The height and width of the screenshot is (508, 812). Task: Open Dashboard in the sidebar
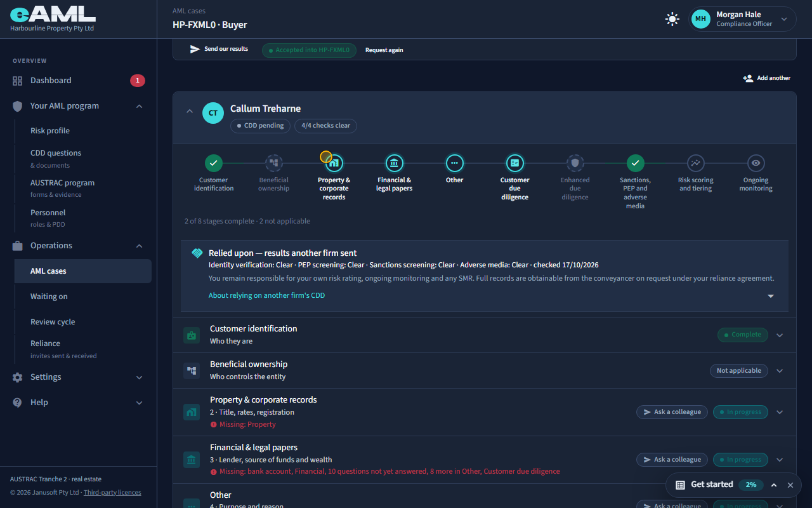click(x=79, y=81)
